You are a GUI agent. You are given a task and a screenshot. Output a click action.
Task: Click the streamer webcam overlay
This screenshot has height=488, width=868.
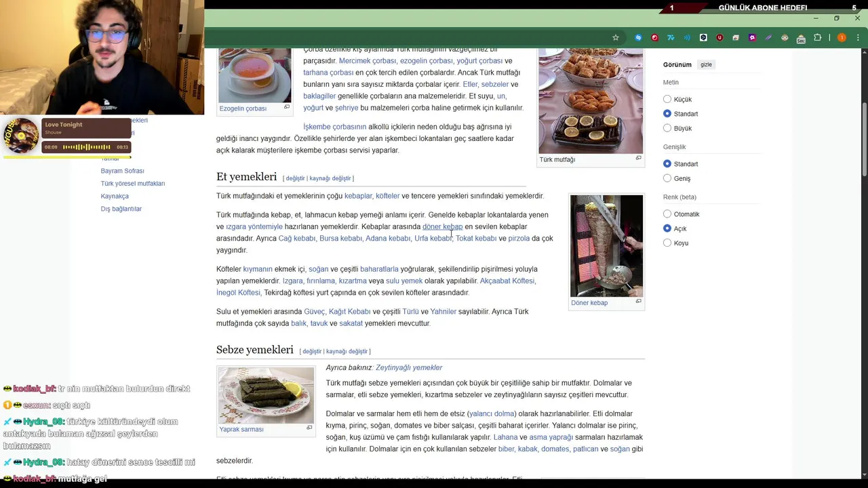coord(102,58)
